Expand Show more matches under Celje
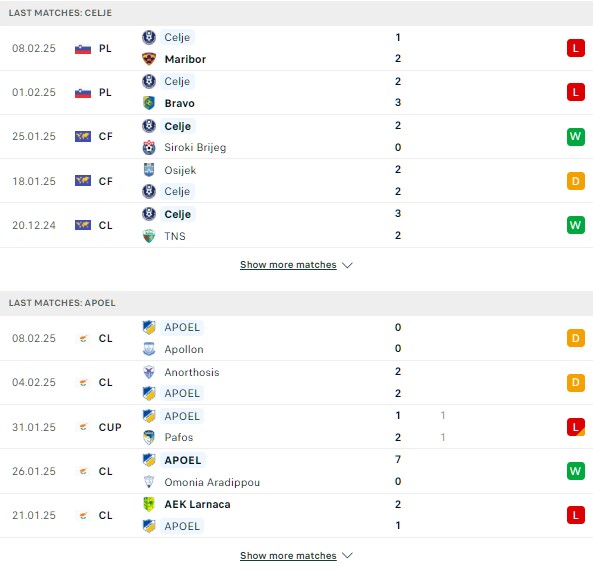 coord(288,265)
